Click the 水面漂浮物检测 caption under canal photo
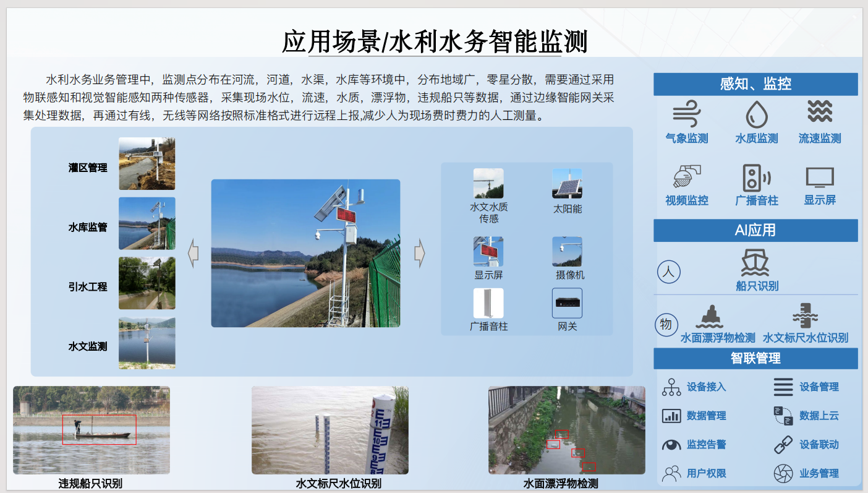868x493 pixels. (x=561, y=484)
